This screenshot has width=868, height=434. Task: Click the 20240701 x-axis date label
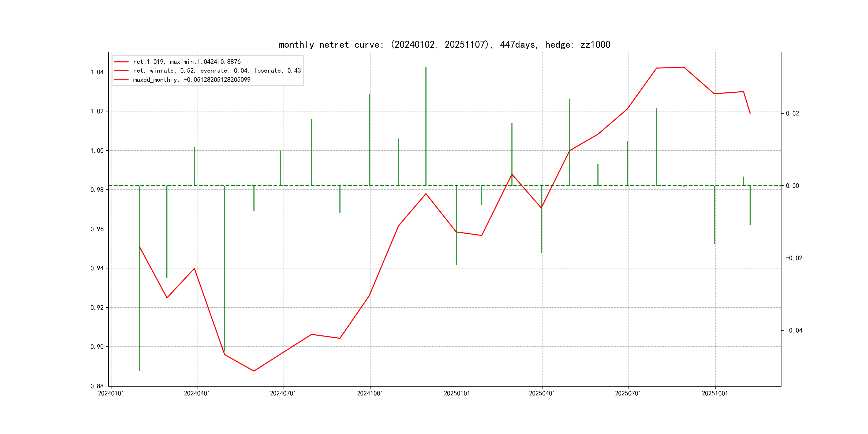(283, 394)
